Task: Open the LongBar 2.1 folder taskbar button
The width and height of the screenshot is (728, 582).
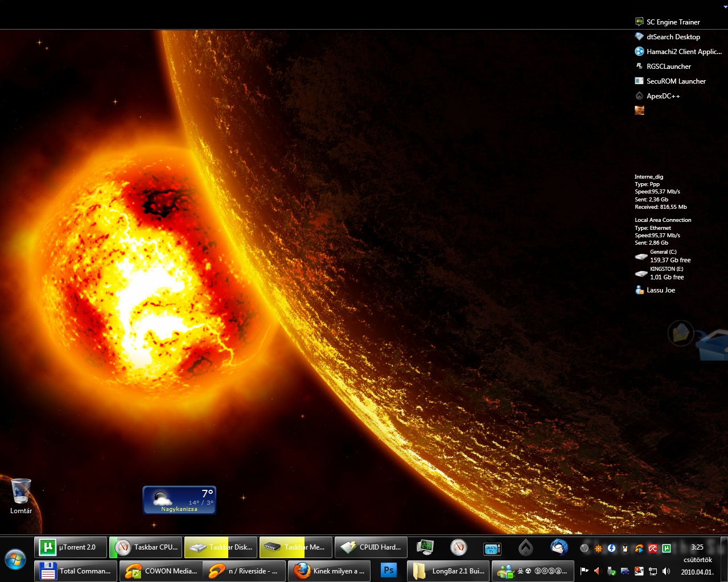Action: pos(448,571)
